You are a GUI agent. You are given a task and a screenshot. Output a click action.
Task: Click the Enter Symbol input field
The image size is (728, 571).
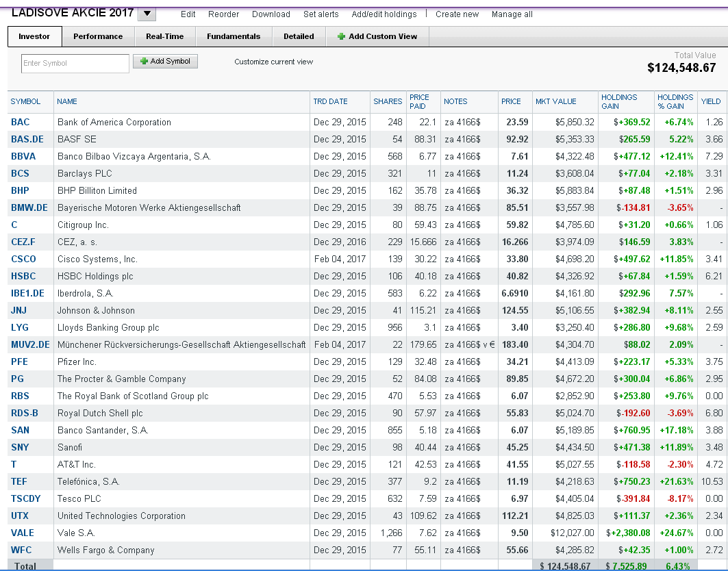point(75,63)
